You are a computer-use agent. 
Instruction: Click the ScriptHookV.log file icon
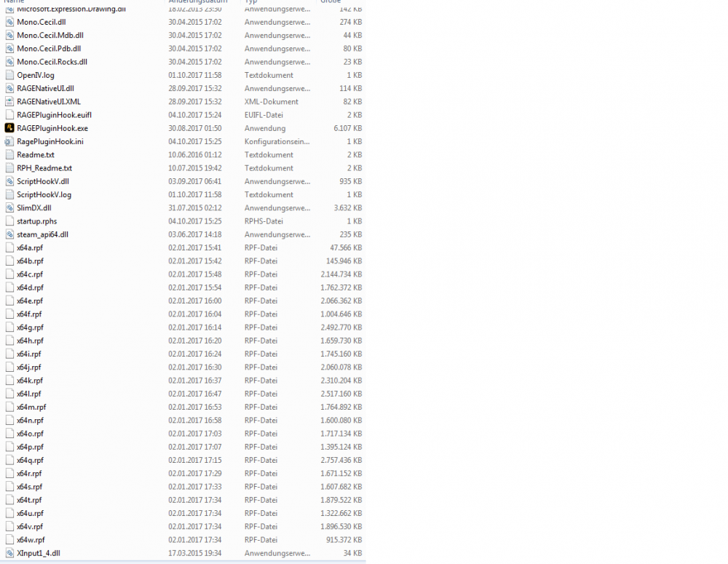click(9, 194)
